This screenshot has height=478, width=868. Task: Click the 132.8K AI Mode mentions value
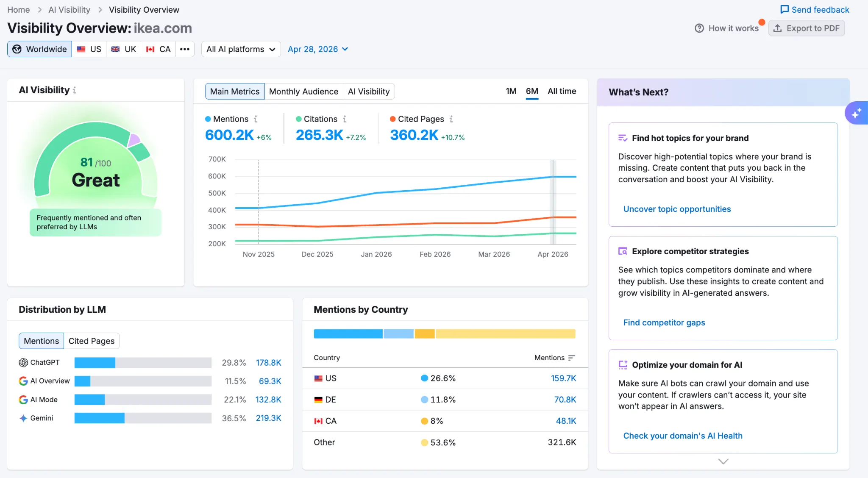(268, 400)
